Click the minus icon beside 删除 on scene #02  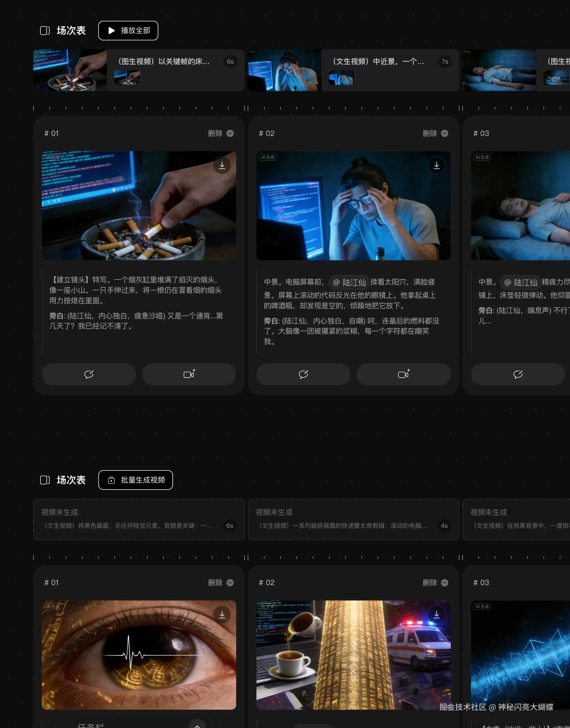coord(445,133)
